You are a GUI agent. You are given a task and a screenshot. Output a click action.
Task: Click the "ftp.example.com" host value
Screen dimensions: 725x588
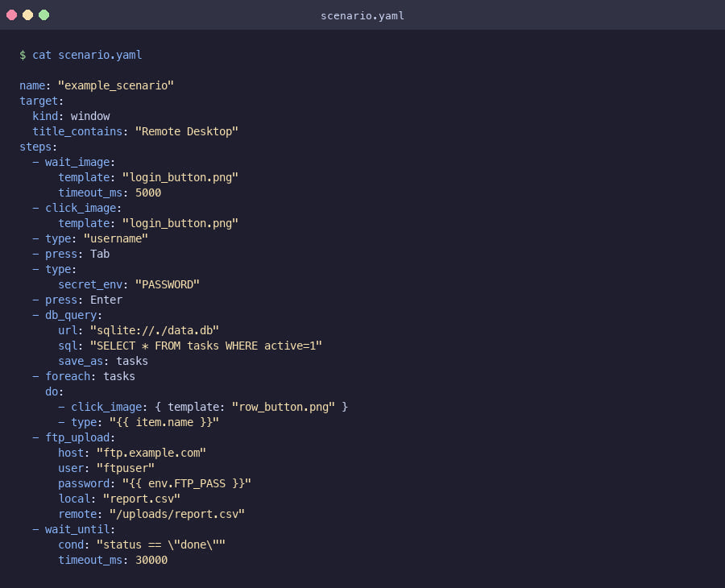click(x=151, y=453)
